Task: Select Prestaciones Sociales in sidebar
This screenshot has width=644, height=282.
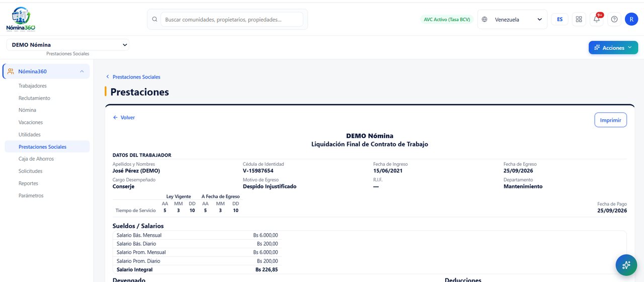Action: [47, 147]
